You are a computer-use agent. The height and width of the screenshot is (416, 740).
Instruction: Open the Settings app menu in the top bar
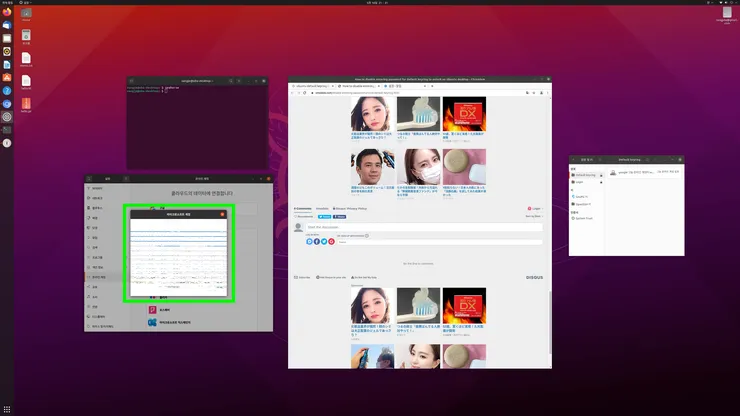25,2
